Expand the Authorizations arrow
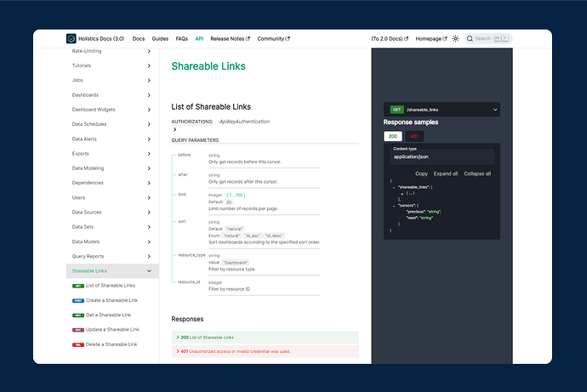 click(175, 129)
